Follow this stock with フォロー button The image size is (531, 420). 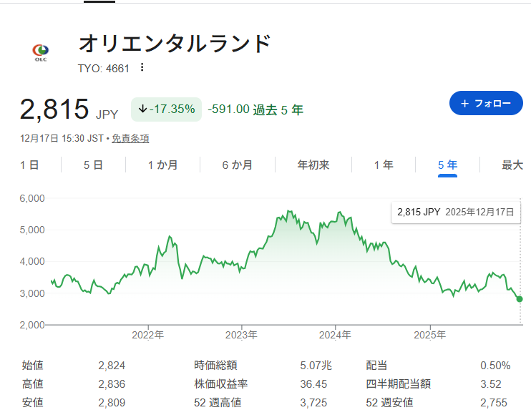(486, 104)
